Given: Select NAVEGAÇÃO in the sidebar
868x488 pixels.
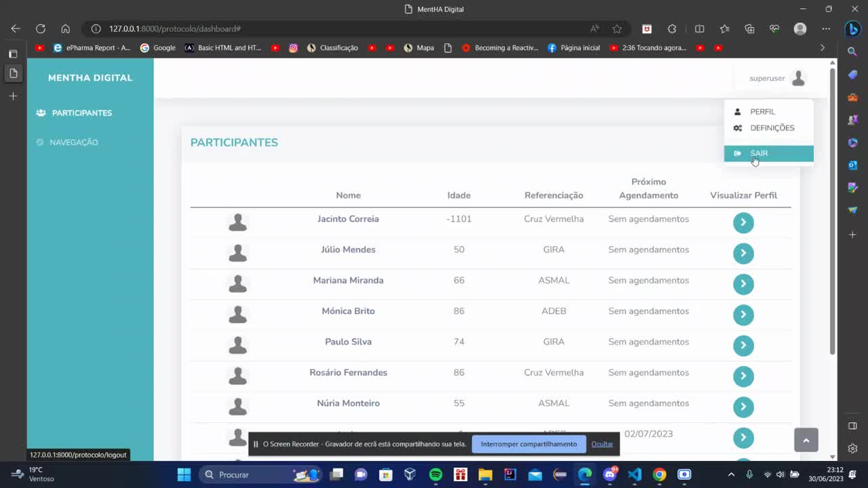Looking at the screenshot, I should point(73,142).
